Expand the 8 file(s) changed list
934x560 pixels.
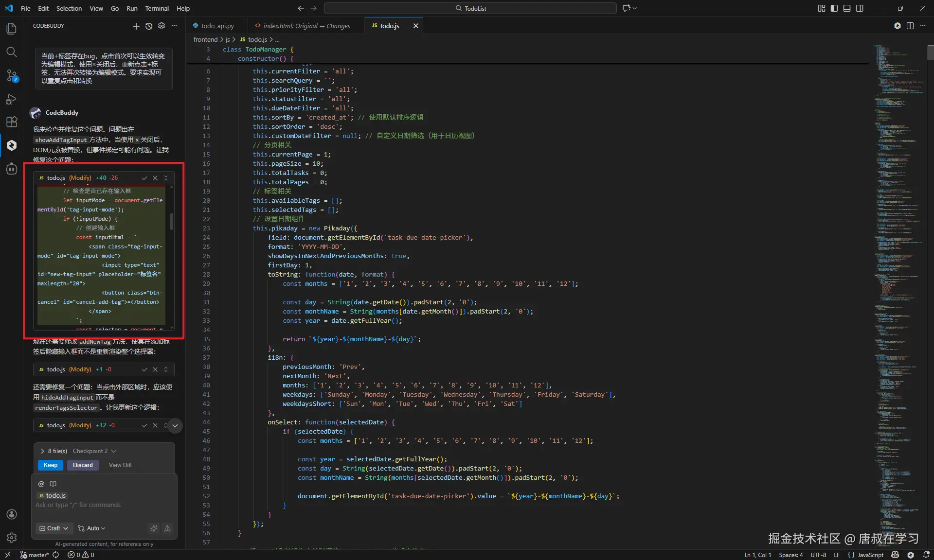43,451
